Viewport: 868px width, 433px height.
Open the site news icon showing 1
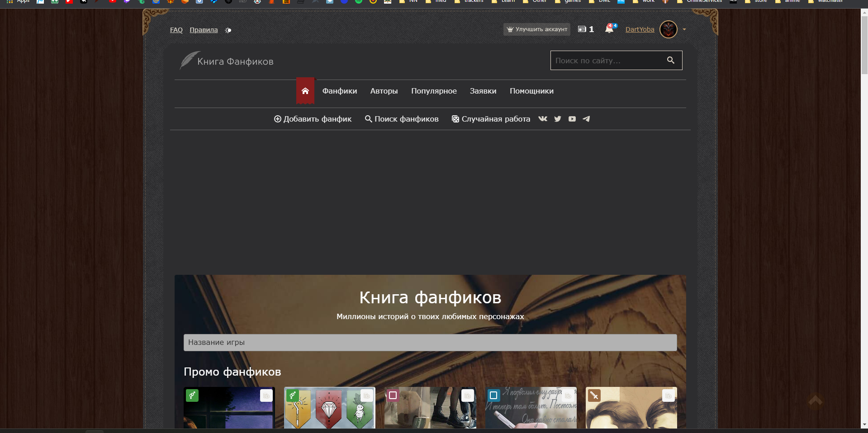point(583,29)
